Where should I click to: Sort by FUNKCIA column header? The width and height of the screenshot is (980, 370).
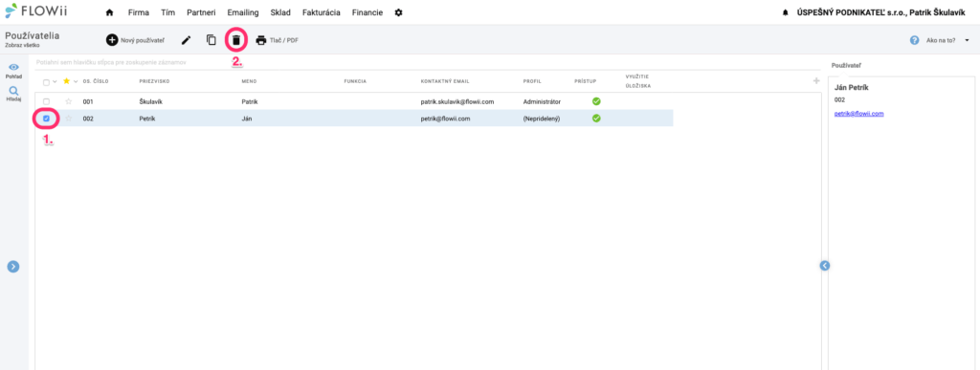[x=355, y=81]
